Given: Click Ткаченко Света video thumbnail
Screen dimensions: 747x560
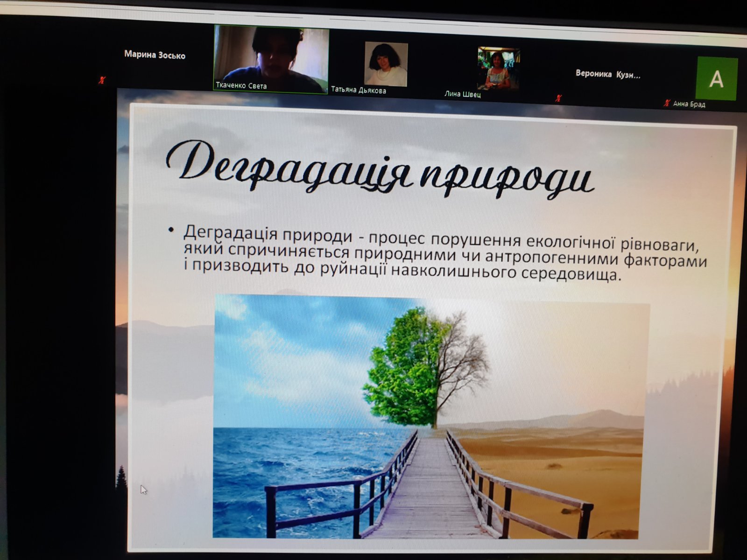Looking at the screenshot, I should (x=271, y=59).
